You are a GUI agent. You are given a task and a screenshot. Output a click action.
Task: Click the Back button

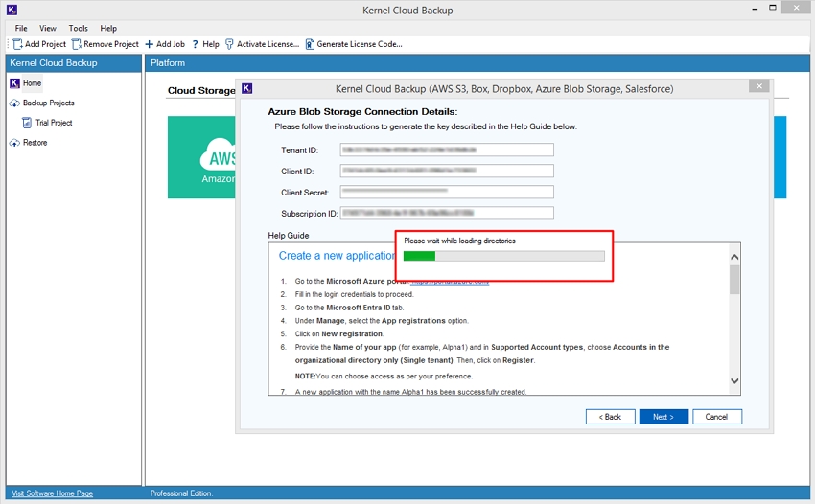tap(610, 417)
